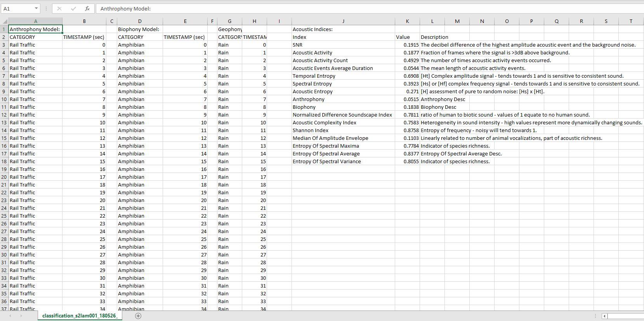
Task: Click the 'Acoustic Complexity Index' cell
Action: [x=343, y=122]
